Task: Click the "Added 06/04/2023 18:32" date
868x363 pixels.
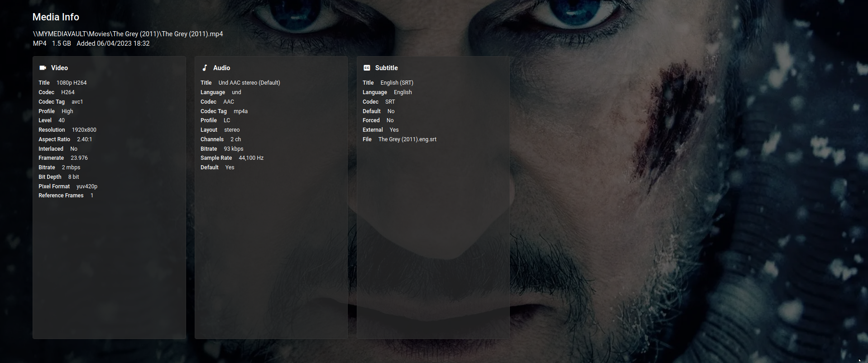Action: 113,43
